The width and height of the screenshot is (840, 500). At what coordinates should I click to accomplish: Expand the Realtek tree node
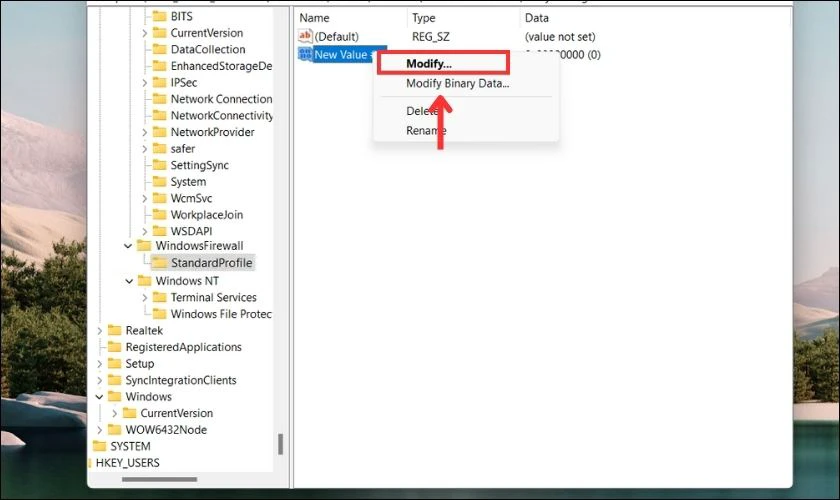point(99,331)
